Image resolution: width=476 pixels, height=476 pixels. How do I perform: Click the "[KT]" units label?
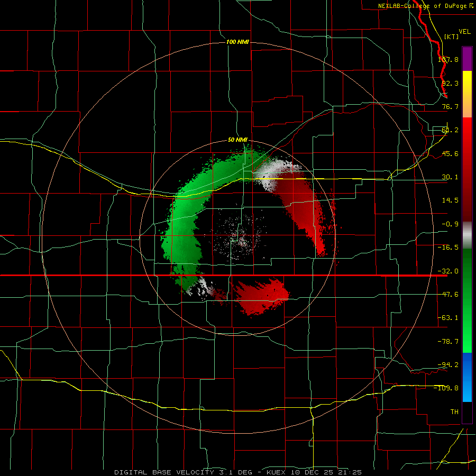coord(451,36)
